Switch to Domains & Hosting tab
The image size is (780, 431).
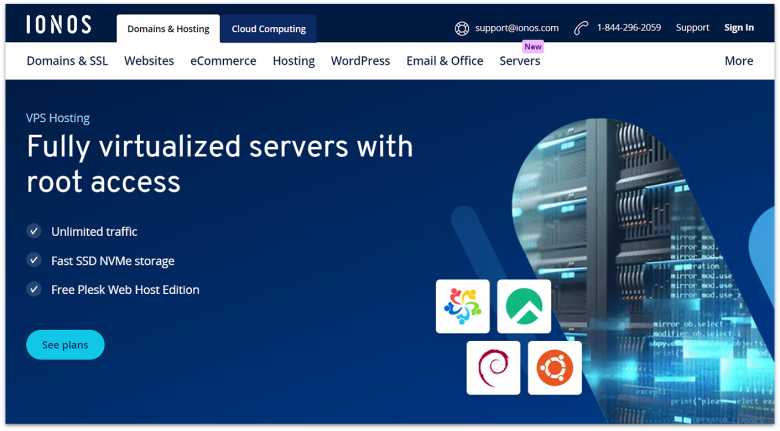(x=168, y=29)
